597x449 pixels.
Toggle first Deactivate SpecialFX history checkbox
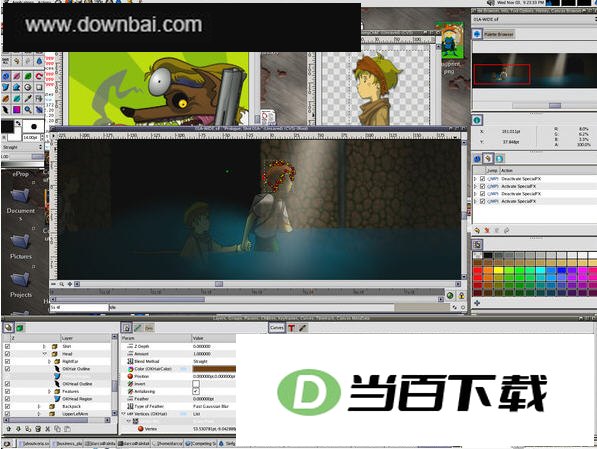tap(482, 179)
